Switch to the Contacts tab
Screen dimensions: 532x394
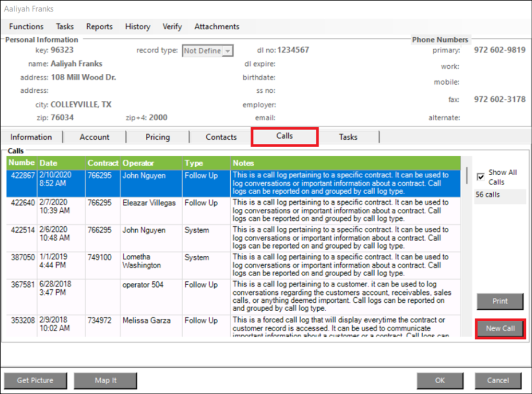click(x=221, y=137)
